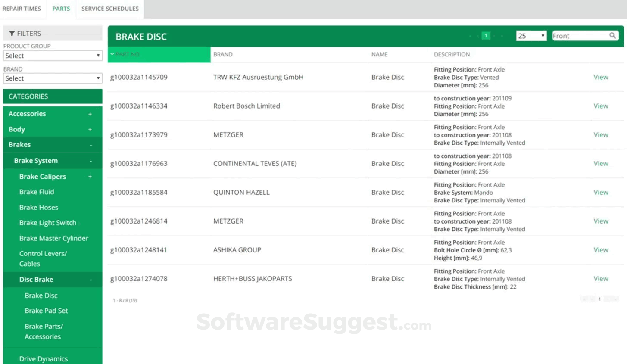The height and width of the screenshot is (364, 627).
Task: Expand the Accessories category
Action: point(90,114)
